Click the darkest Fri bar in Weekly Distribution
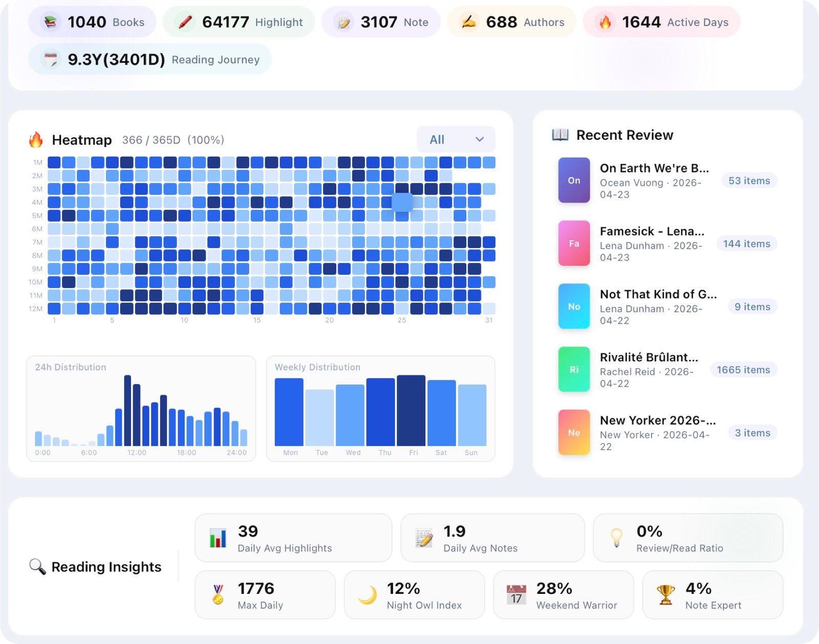 point(411,411)
